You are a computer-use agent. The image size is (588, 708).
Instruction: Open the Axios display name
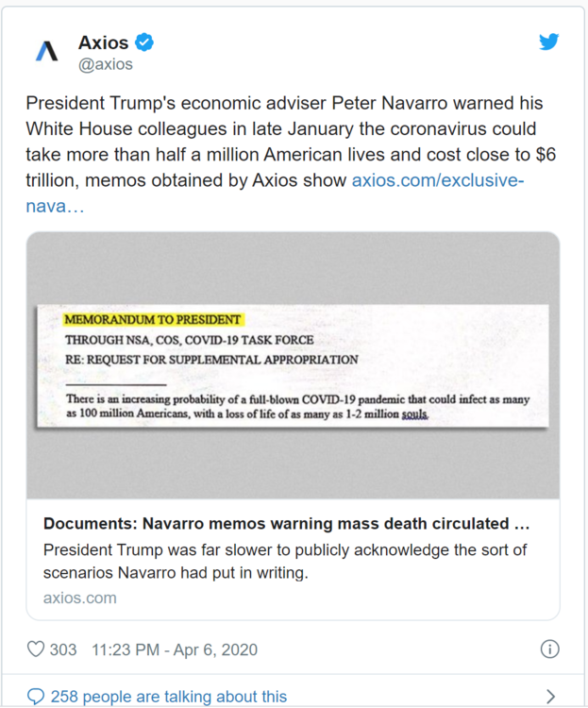click(x=103, y=42)
